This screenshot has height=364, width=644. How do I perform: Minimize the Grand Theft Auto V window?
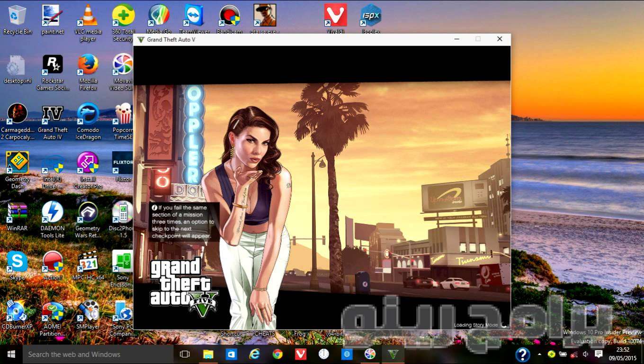[457, 39]
